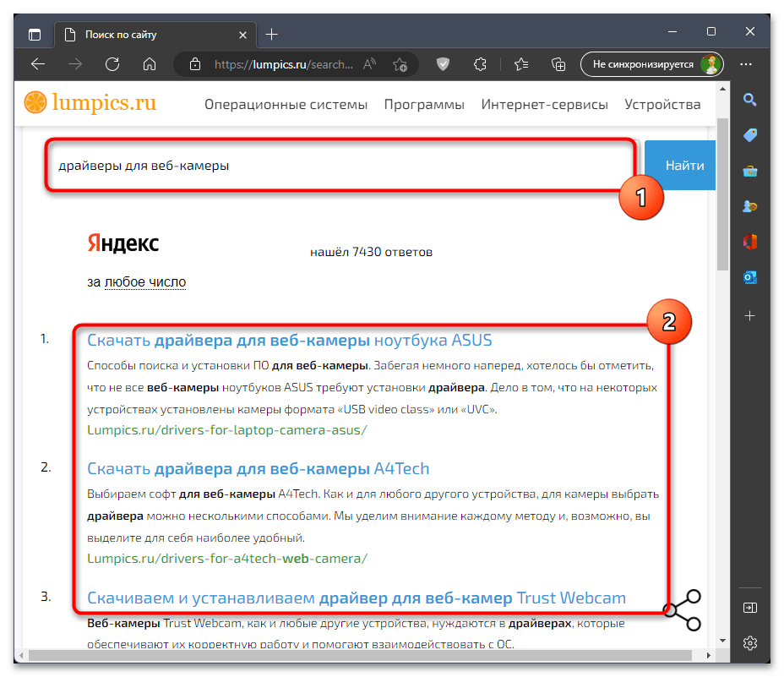Maximize the browser window
This screenshot has height=677, width=784.
click(x=711, y=31)
